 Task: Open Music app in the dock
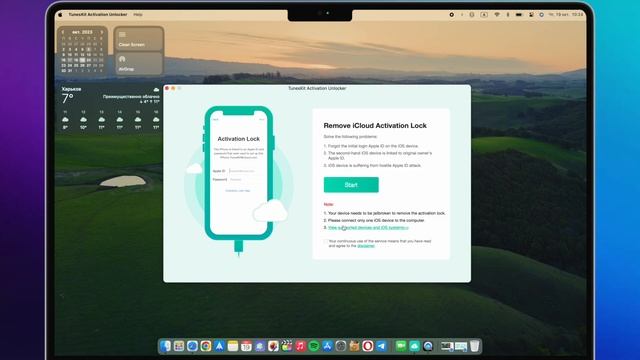[300, 346]
